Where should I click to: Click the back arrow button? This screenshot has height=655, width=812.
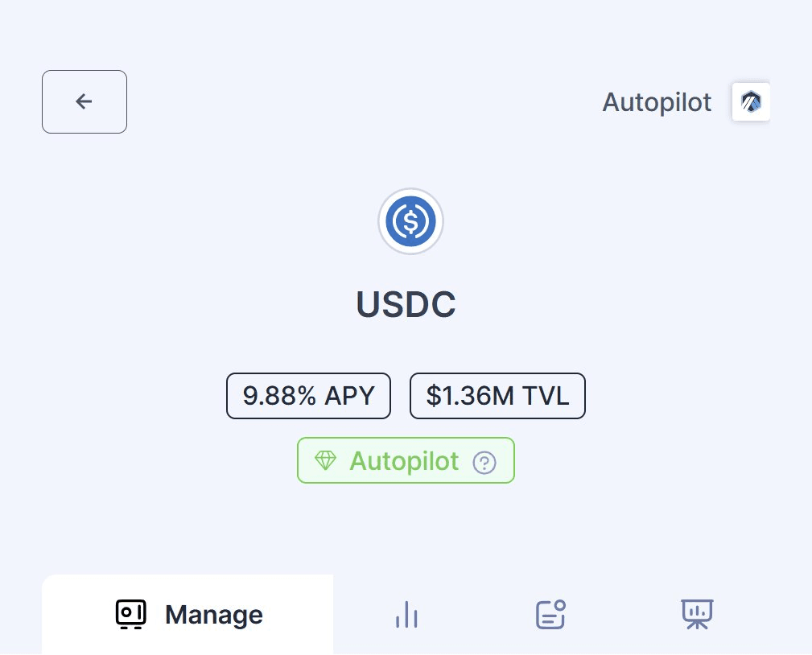(x=84, y=101)
